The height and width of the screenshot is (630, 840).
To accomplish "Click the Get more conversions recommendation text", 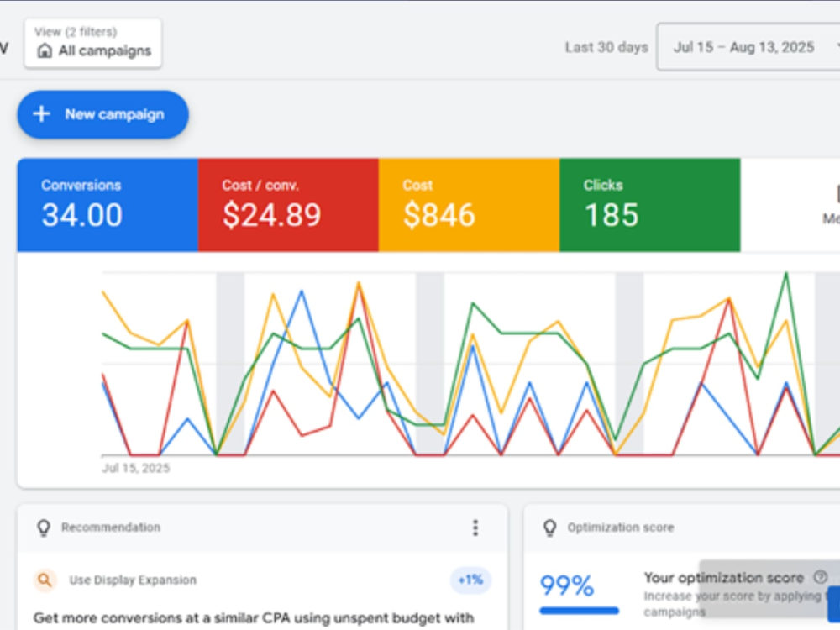I will (x=254, y=618).
